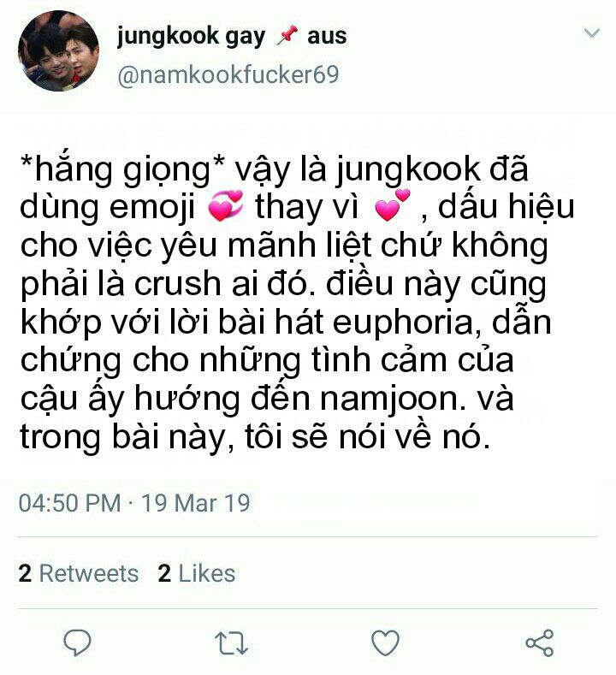
Task: Select the date '19 Mar 19'
Action: (x=195, y=502)
